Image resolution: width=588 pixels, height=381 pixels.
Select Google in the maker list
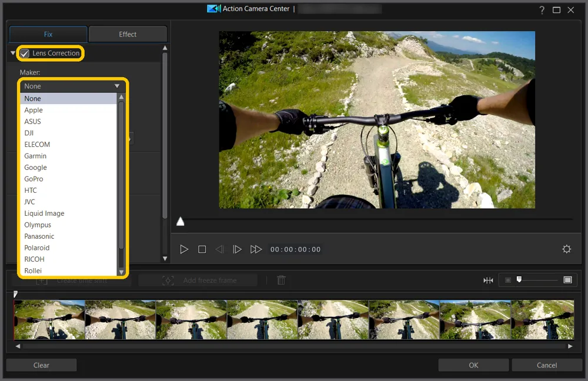pos(69,168)
